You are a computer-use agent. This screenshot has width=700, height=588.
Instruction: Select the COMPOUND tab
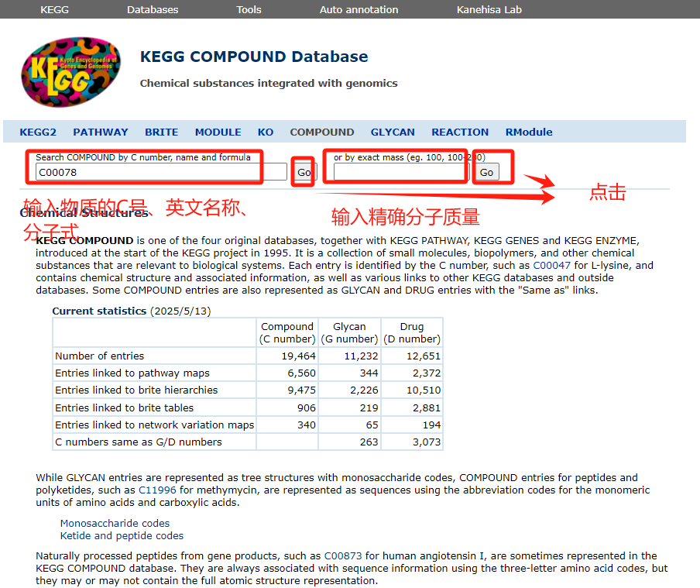(x=322, y=132)
